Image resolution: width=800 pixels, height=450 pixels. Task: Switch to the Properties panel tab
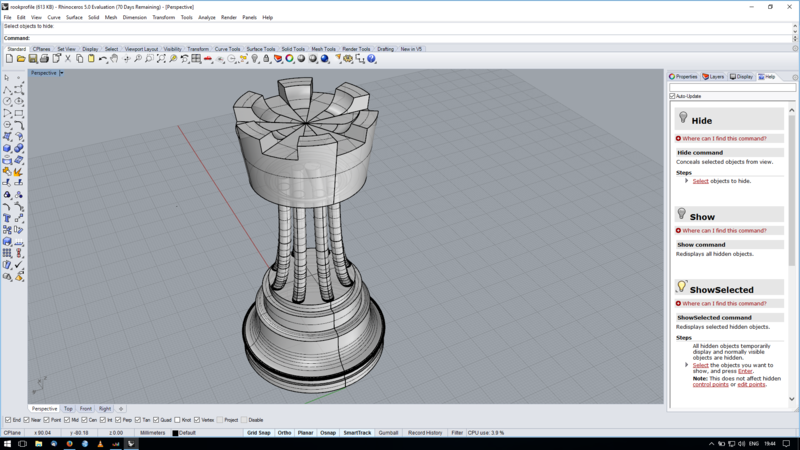pos(683,77)
